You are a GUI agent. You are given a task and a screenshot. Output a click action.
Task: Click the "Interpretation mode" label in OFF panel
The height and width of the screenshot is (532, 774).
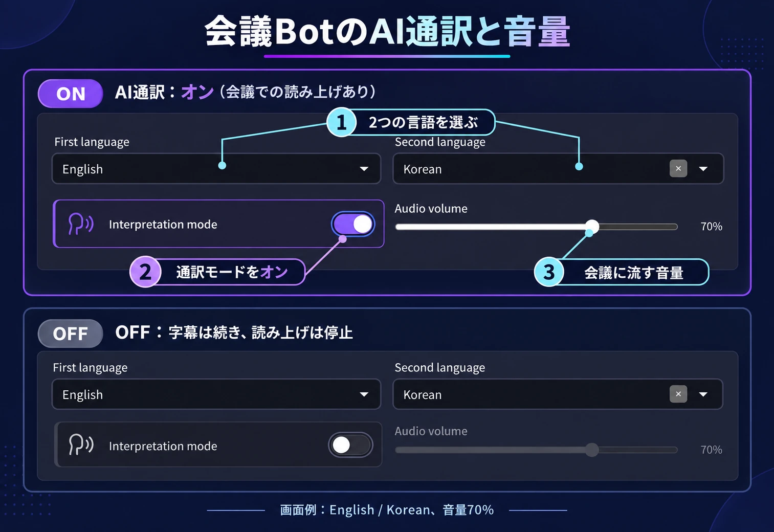163,446
